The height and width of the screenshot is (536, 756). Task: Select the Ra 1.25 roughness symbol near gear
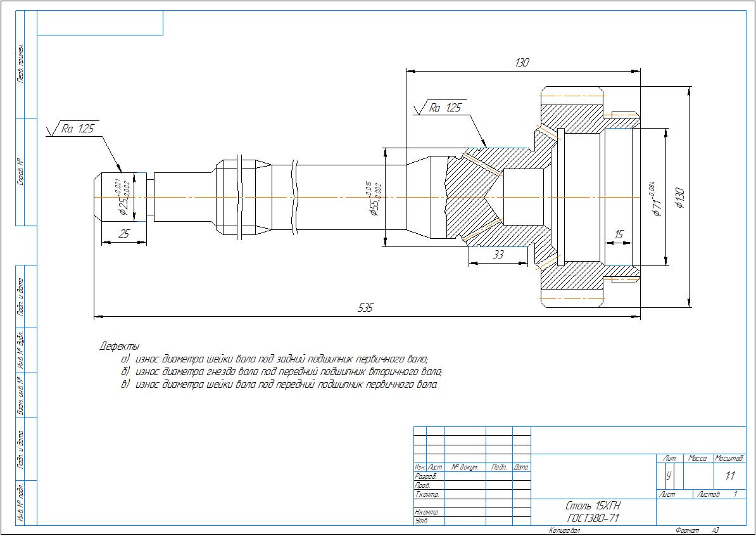click(440, 108)
